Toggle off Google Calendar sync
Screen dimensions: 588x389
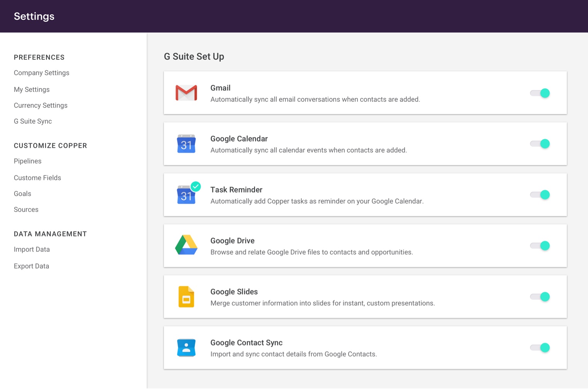tap(540, 144)
